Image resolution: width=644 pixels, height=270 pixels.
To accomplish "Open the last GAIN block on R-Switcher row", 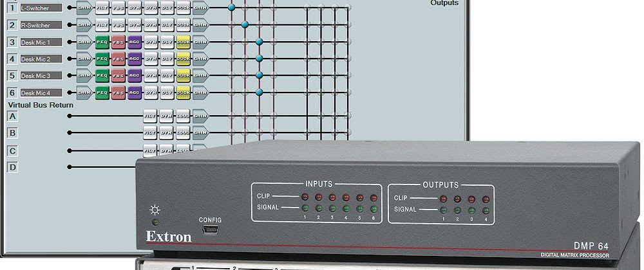I will 200,25.
